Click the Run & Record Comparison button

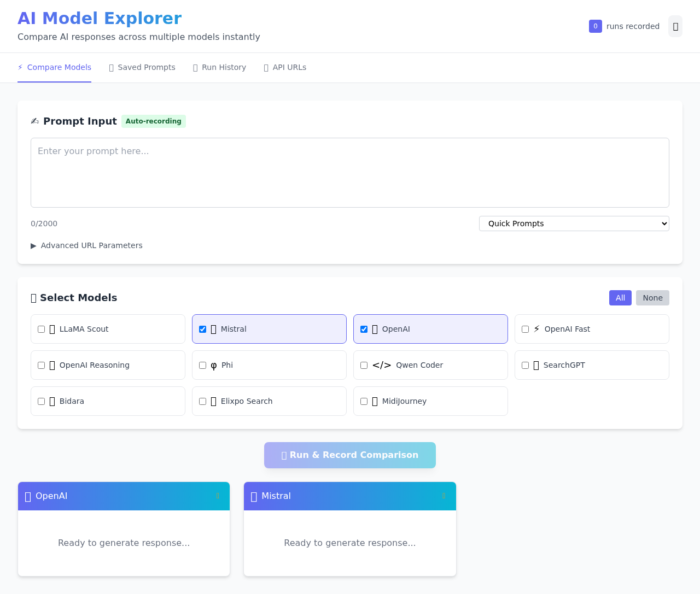pos(349,455)
